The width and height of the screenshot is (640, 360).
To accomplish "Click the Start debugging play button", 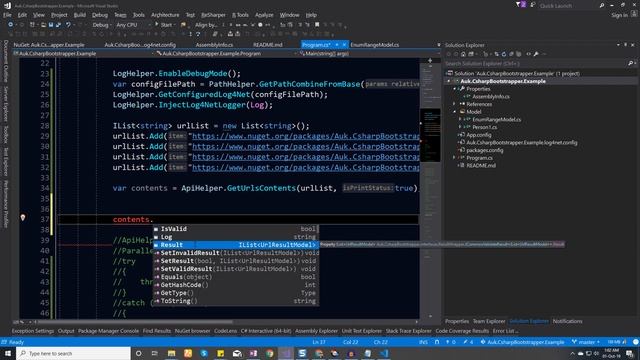I will pos(163,25).
